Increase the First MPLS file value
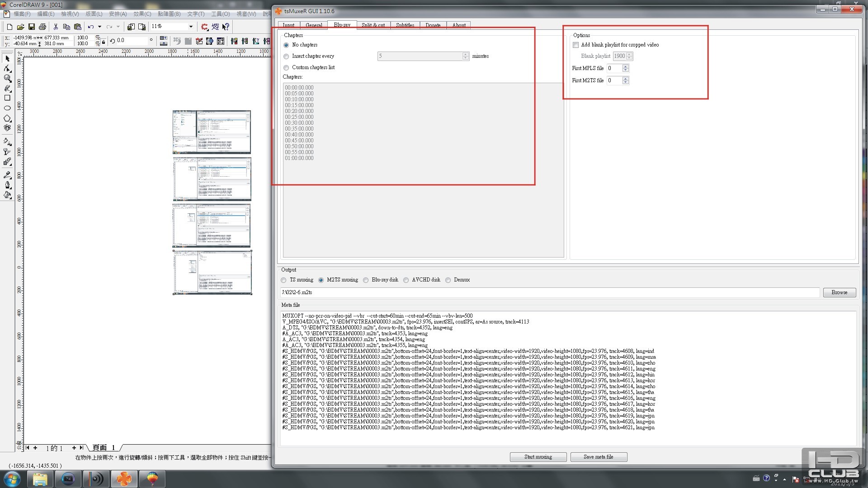This screenshot has width=868, height=488. pos(626,66)
